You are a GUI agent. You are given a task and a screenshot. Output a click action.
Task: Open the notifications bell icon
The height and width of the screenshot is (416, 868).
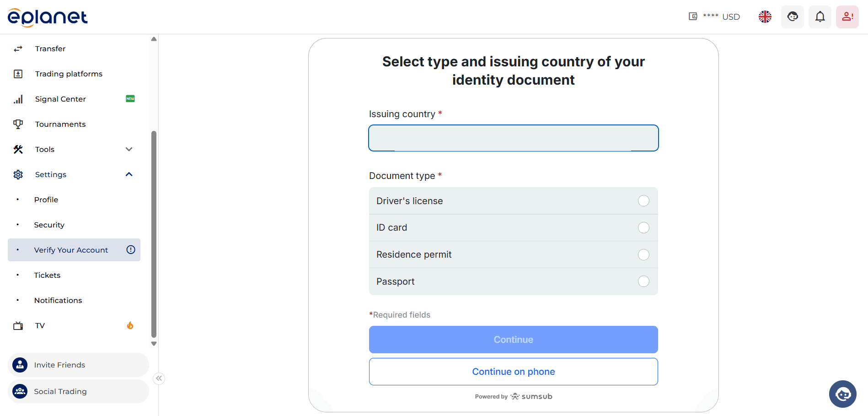click(x=820, y=16)
